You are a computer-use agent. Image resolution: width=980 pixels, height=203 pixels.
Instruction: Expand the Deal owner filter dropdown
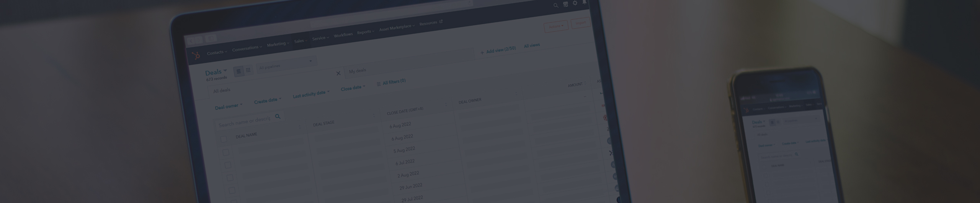[229, 107]
